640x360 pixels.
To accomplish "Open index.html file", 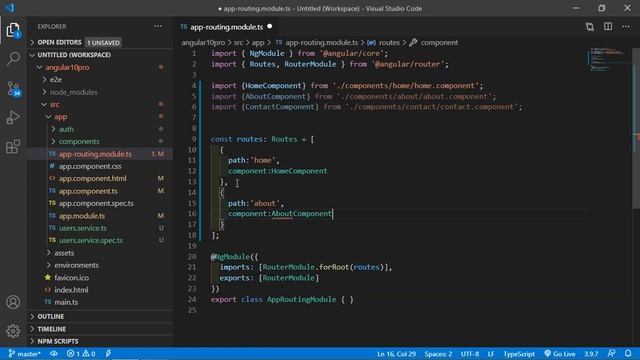I will coord(100,290).
